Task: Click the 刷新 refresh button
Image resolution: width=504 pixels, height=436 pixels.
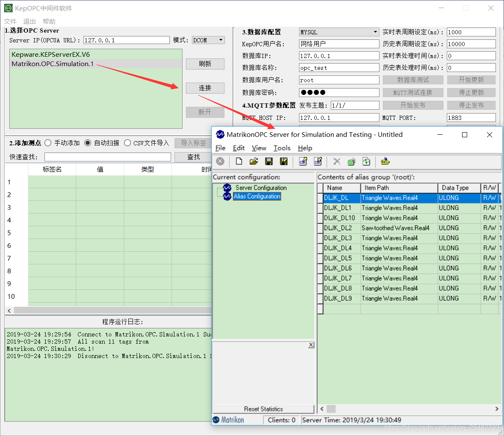Action: click(205, 64)
